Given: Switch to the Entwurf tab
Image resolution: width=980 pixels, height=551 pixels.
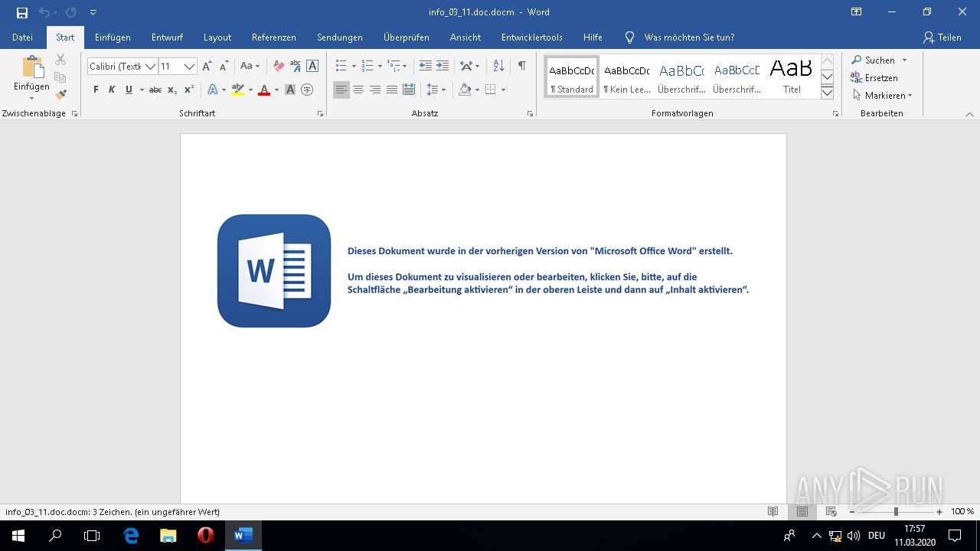Looking at the screenshot, I should (x=167, y=37).
